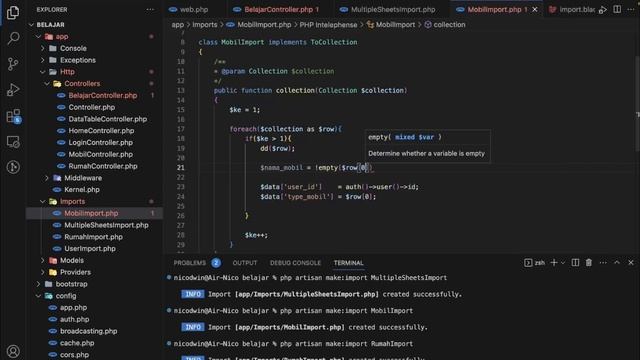
Task: Open terminal panel more actions
Action: pyautogui.click(x=603, y=263)
